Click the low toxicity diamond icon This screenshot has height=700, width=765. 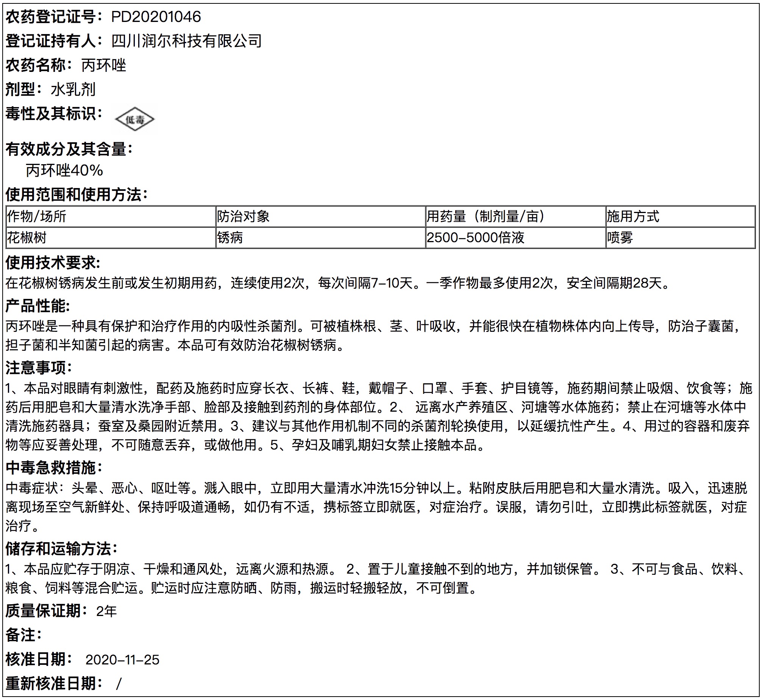pyautogui.click(x=135, y=120)
